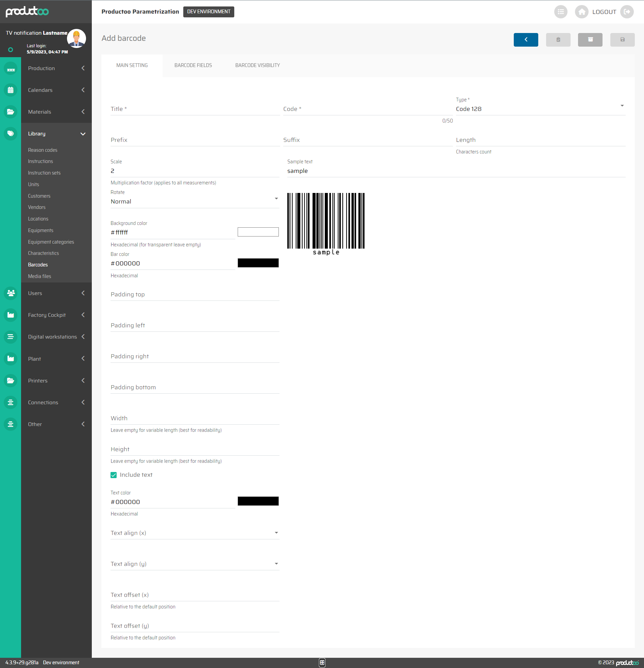
Task: Select the Printers folder icon
Action: pos(11,381)
